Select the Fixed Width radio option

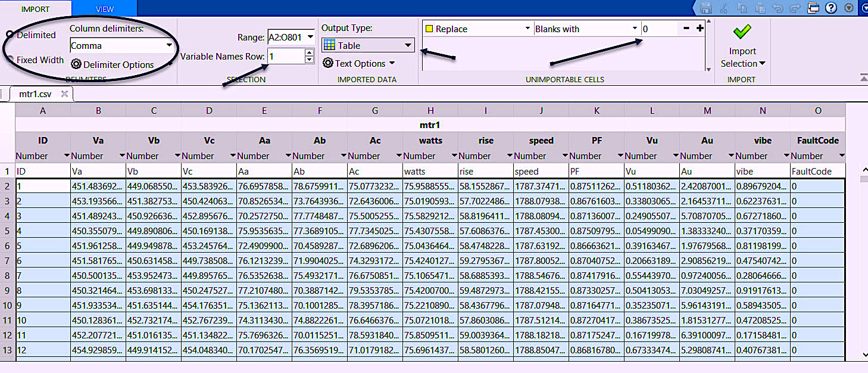pyautogui.click(x=35, y=60)
